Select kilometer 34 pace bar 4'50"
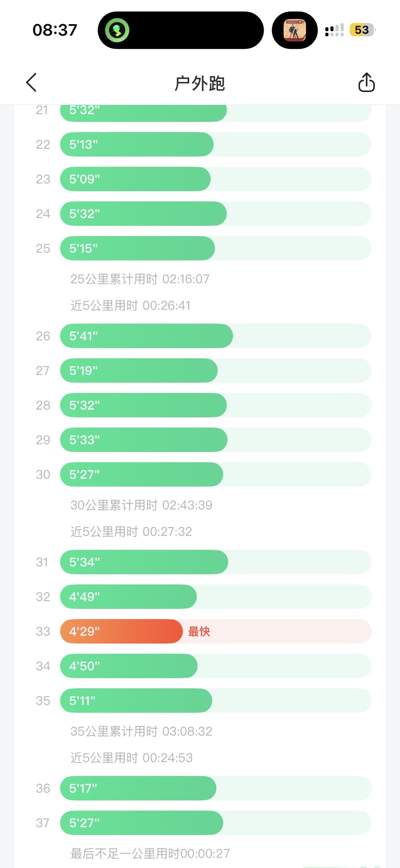 pyautogui.click(x=129, y=666)
